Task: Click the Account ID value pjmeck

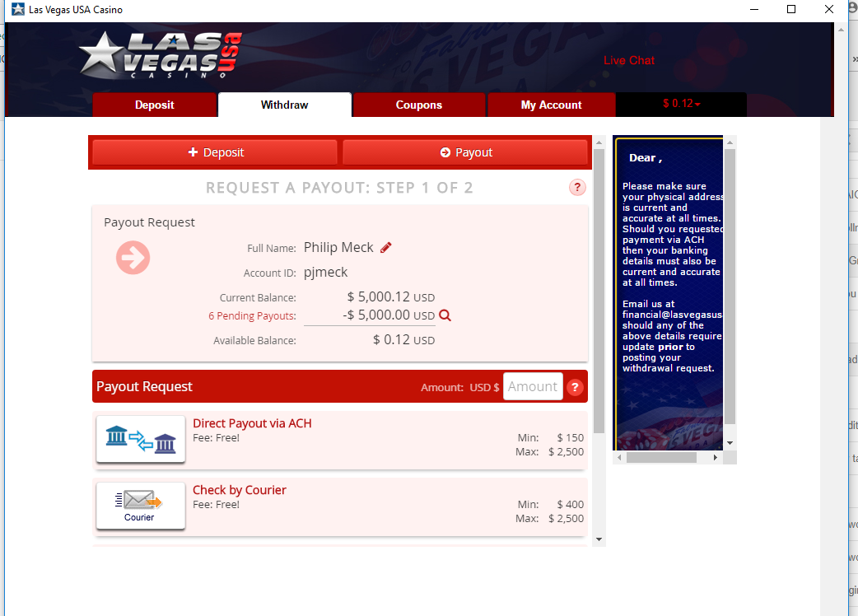Action: (x=325, y=273)
